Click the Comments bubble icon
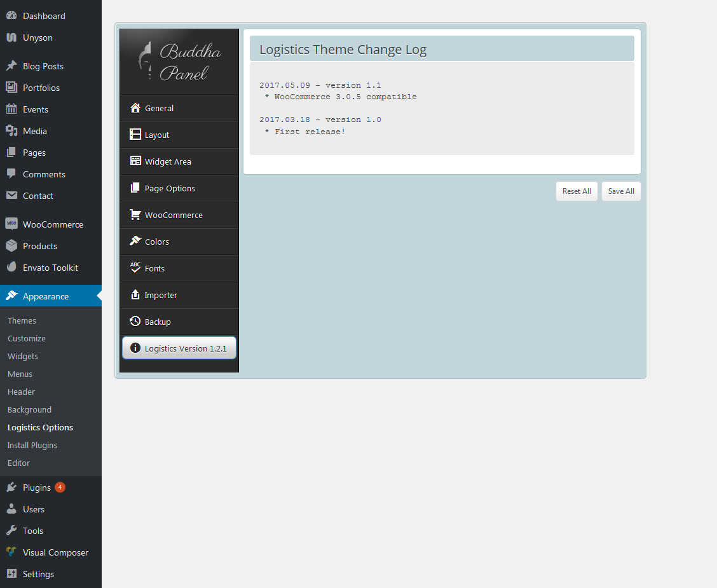Viewport: 717px width, 588px height. tap(11, 174)
